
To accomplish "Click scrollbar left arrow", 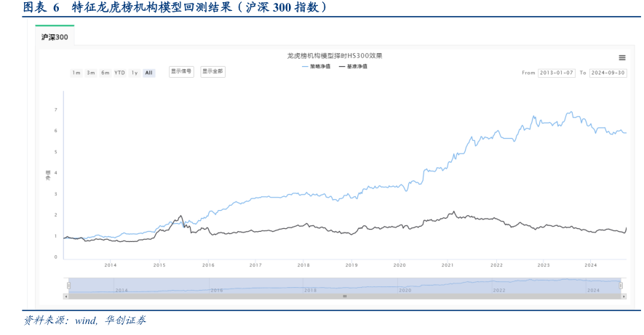I will point(66,296).
